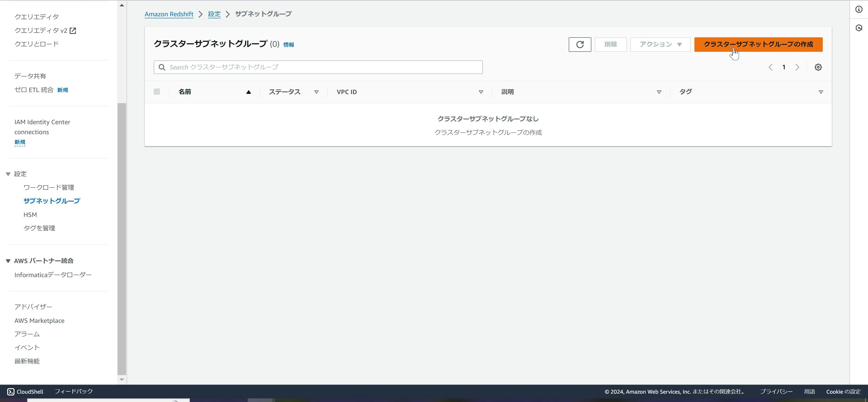The height and width of the screenshot is (402, 868).
Task: Open クエリエディタ in the sidebar
Action: coord(36,17)
